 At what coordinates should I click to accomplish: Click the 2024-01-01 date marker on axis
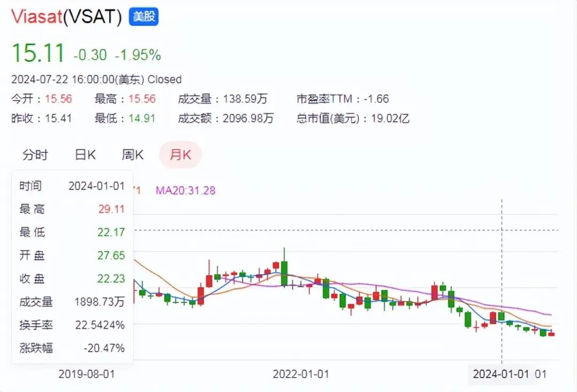501,374
